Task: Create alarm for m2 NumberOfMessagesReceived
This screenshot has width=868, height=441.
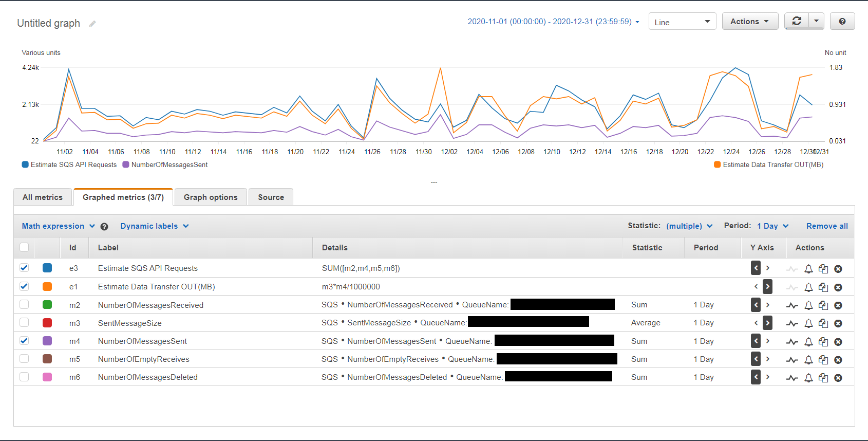Action: click(x=808, y=305)
